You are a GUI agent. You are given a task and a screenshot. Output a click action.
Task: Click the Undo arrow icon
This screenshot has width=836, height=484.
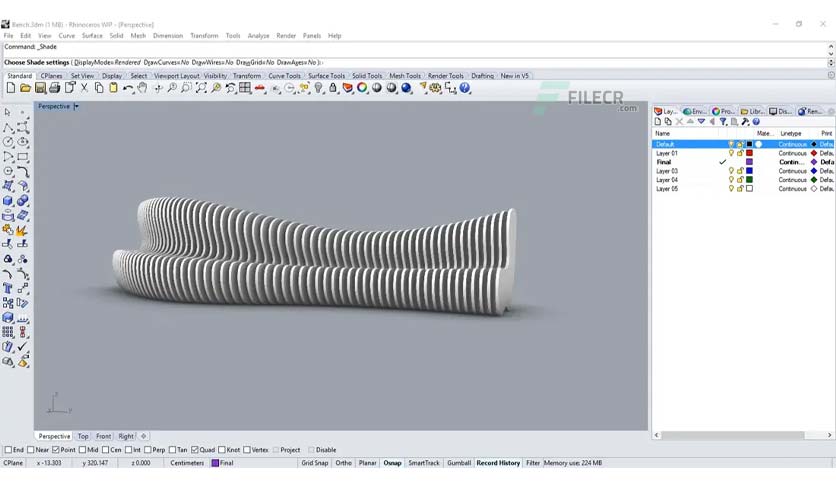point(128,88)
